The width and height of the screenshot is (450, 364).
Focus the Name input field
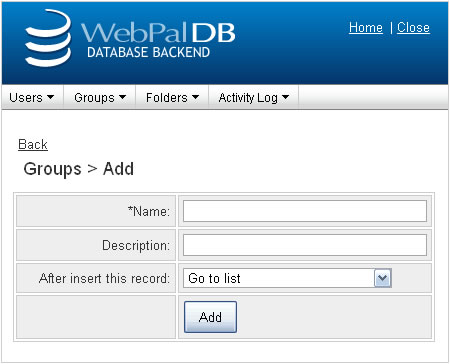(305, 211)
